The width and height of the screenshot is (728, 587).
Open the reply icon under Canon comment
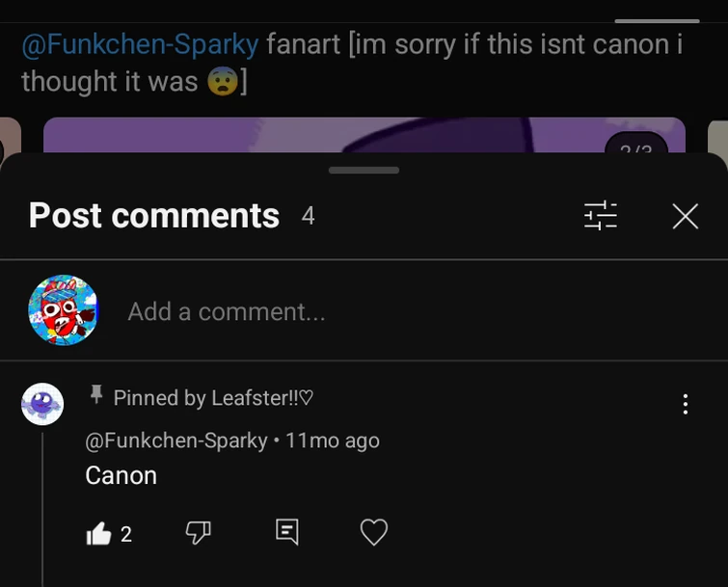tap(286, 531)
